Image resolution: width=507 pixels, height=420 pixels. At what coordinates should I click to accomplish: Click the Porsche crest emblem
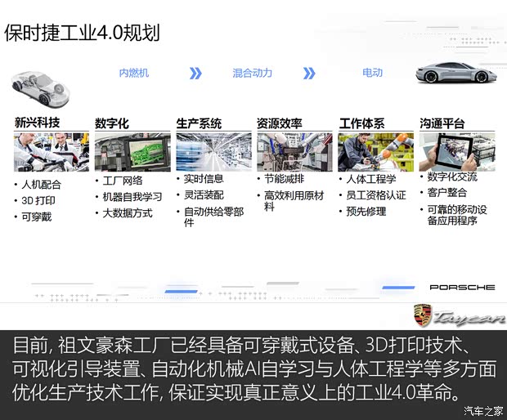click(423, 315)
